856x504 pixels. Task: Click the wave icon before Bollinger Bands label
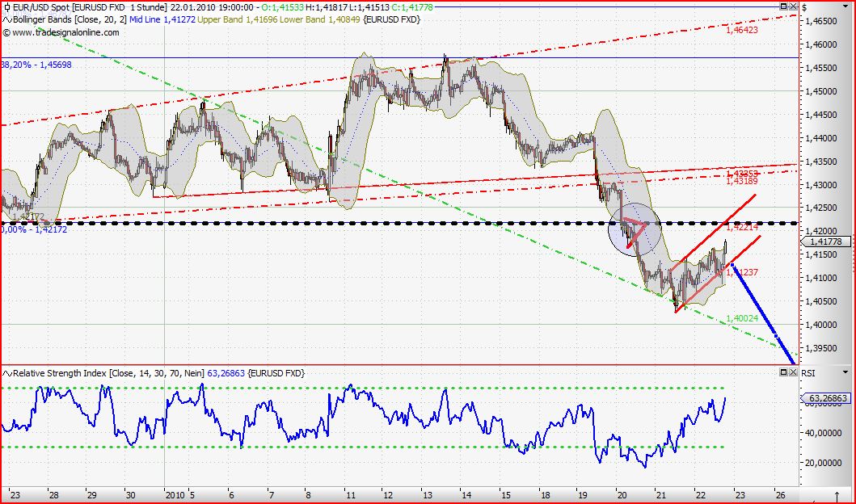pos(6,20)
